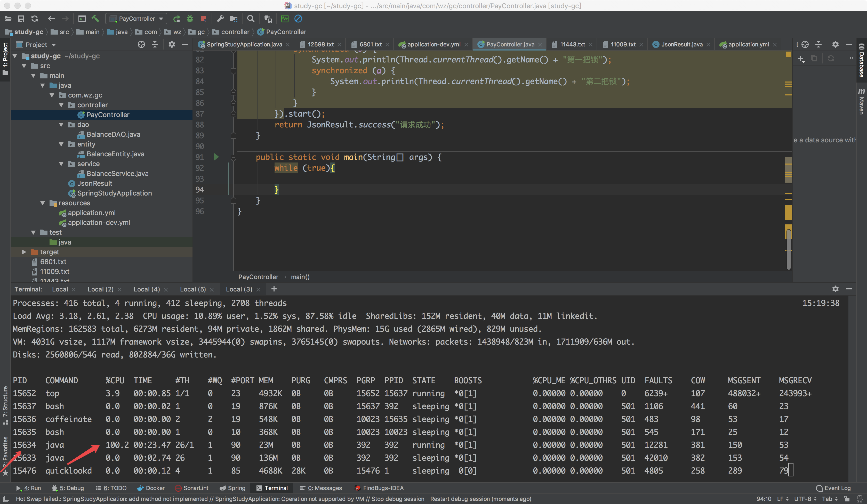Click Save All floppy disk icon
The height and width of the screenshot is (504, 867).
click(21, 19)
